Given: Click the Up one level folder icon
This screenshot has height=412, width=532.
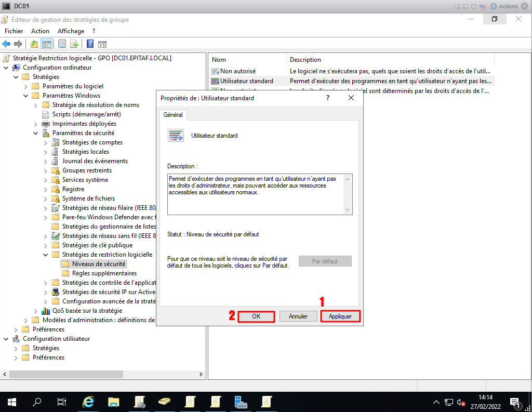Looking at the screenshot, I should click(x=34, y=44).
